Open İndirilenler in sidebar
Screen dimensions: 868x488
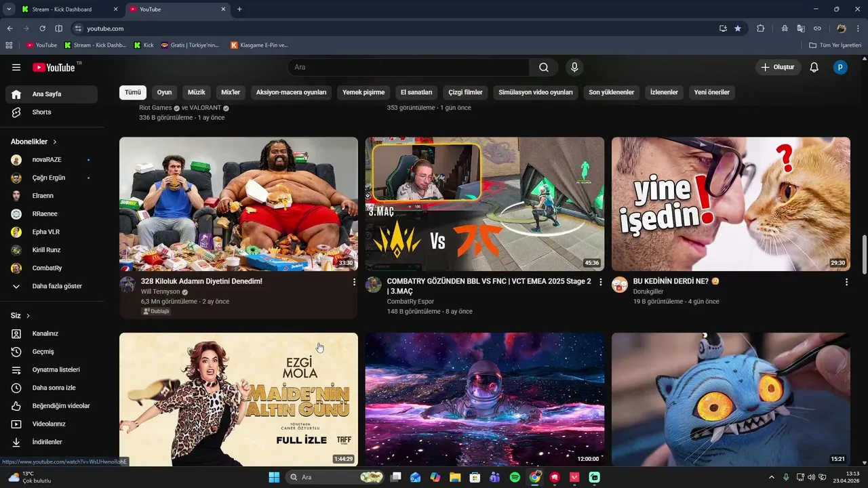click(x=52, y=442)
